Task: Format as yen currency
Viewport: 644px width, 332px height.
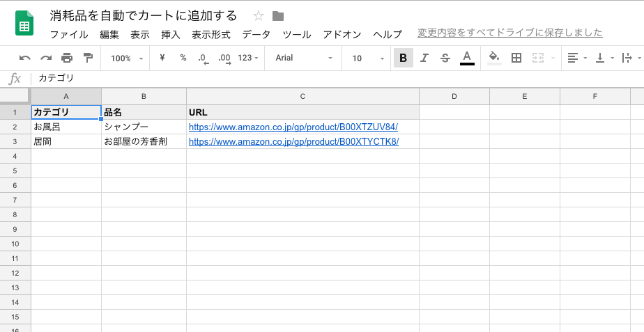Action: (x=162, y=58)
